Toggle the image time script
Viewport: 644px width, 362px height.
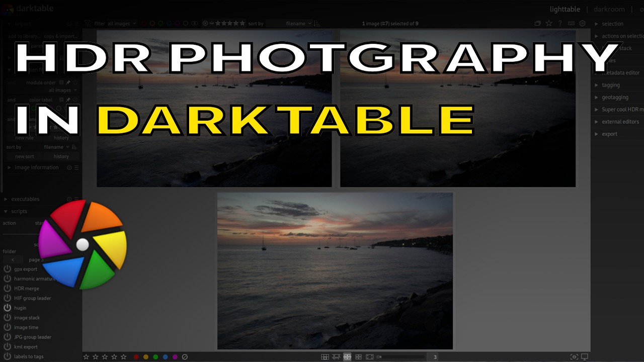point(7,327)
